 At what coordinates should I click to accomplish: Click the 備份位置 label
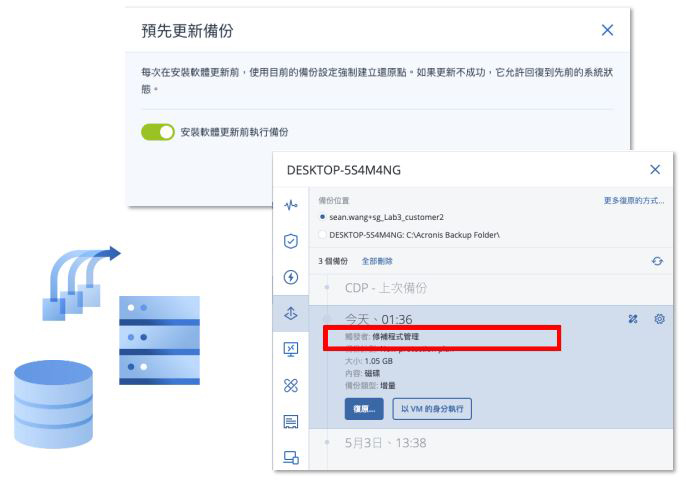click(x=334, y=200)
